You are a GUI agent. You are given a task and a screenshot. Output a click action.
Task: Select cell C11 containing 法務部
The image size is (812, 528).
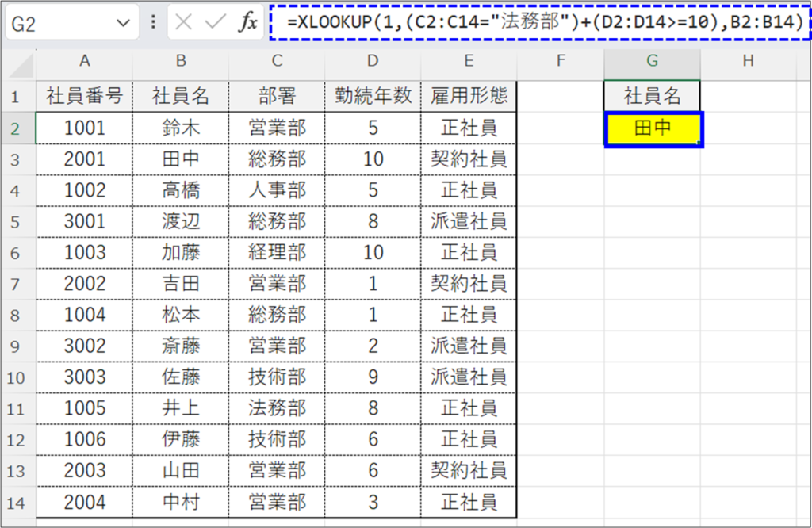(x=276, y=409)
